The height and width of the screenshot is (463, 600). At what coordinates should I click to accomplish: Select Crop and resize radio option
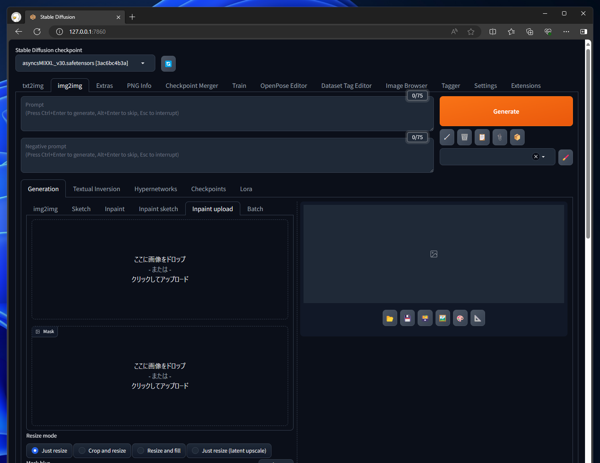point(102,451)
